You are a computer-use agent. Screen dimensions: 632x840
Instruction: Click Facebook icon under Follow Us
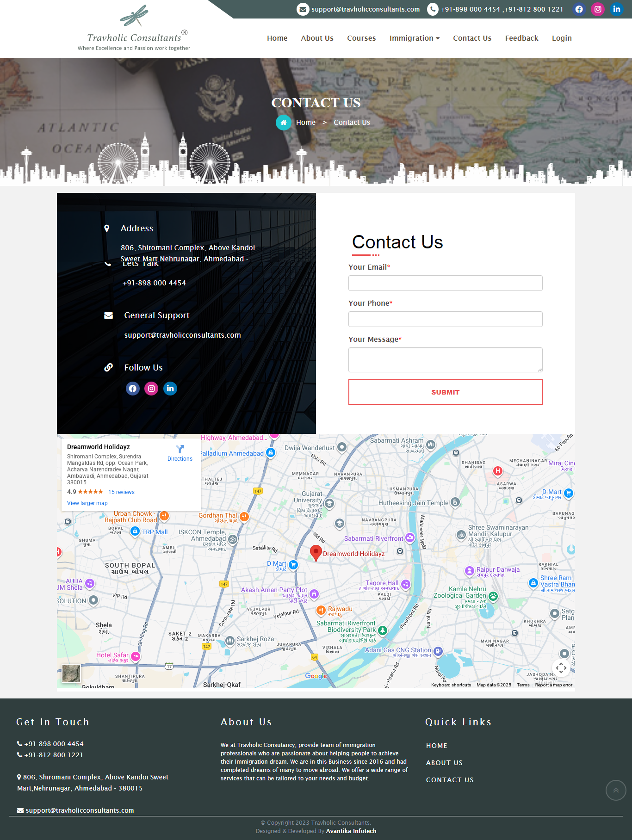point(133,389)
